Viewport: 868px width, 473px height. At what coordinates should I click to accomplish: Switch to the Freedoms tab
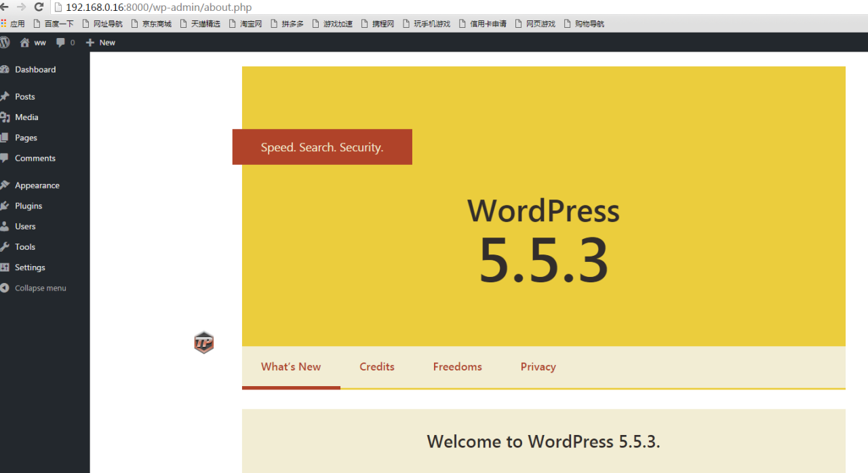click(457, 366)
